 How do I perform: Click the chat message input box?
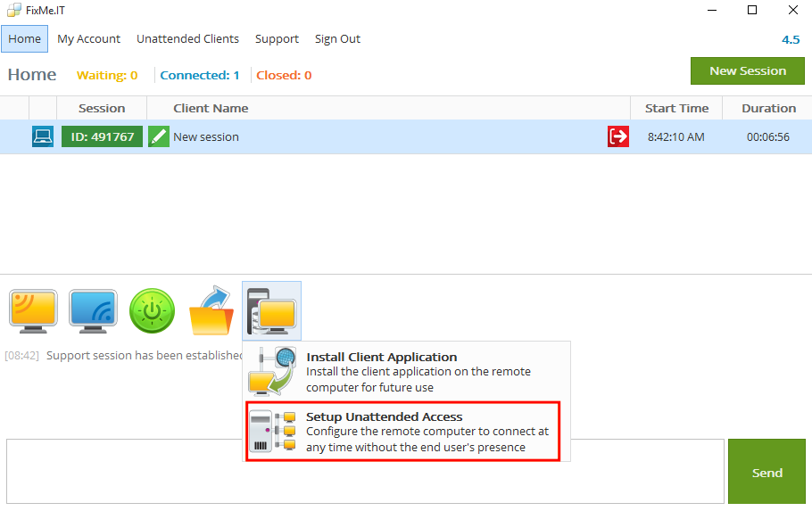(365, 472)
